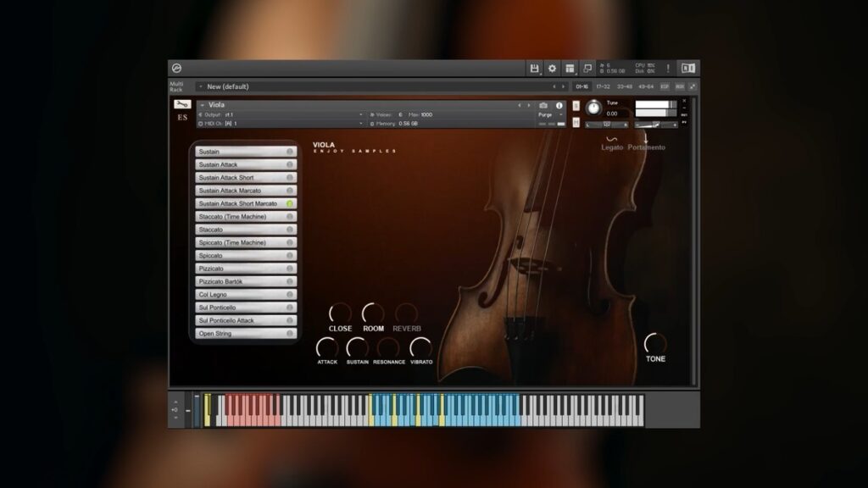Click the rack resize arrows icon

click(x=693, y=86)
